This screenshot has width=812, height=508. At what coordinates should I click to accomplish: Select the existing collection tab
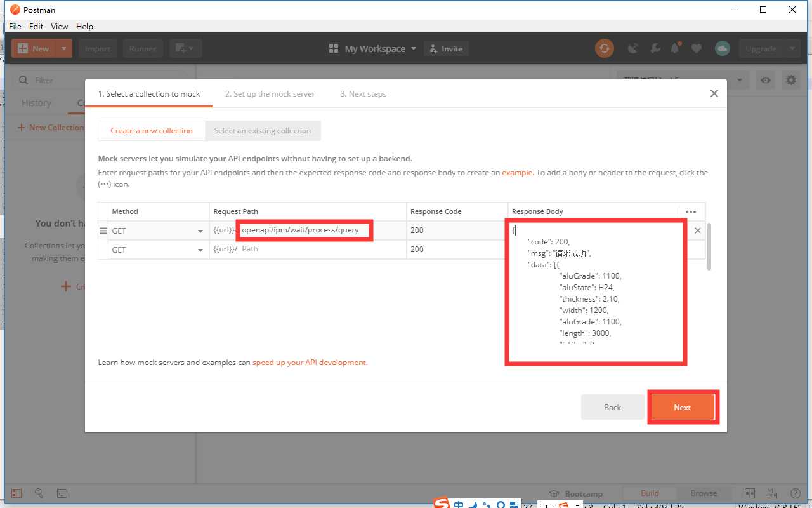tap(263, 131)
